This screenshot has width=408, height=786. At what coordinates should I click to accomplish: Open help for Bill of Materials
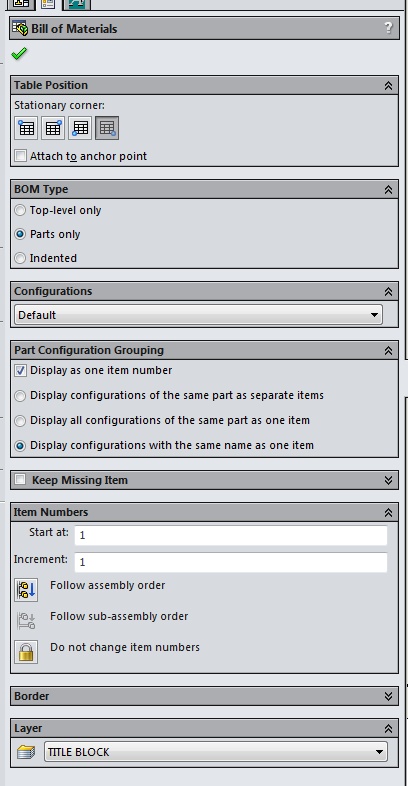[388, 28]
